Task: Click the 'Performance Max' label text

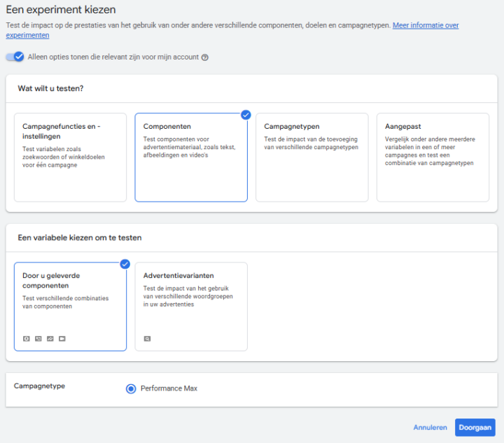Action: [169, 388]
